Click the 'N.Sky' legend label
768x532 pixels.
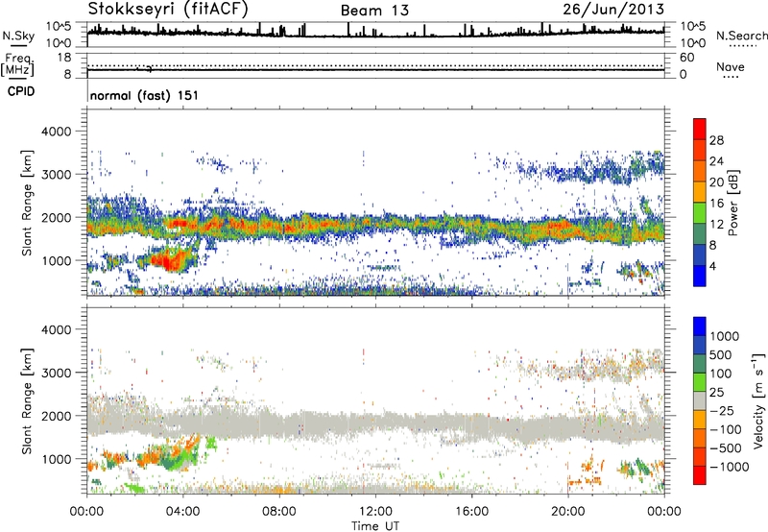[18, 36]
